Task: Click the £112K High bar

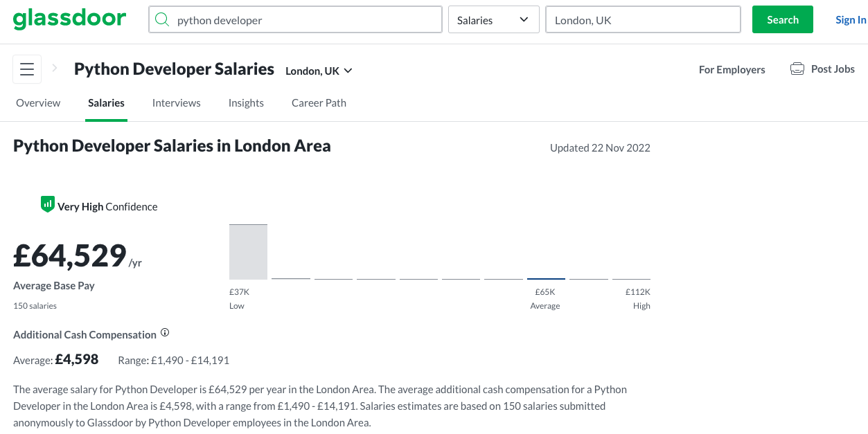Action: click(631, 279)
